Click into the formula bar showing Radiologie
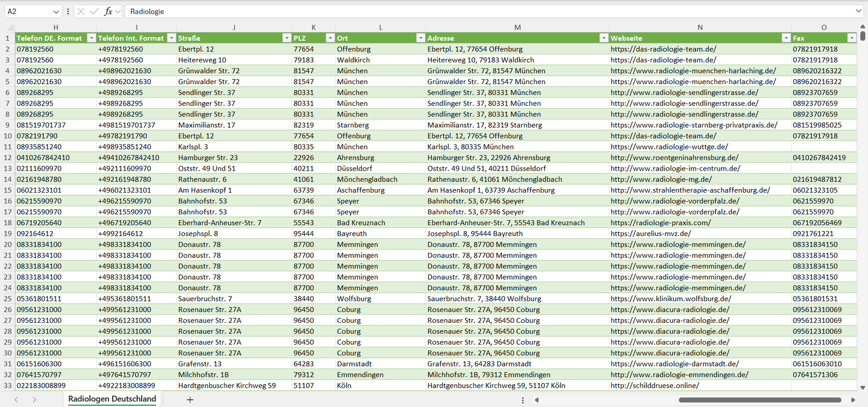 [481, 11]
